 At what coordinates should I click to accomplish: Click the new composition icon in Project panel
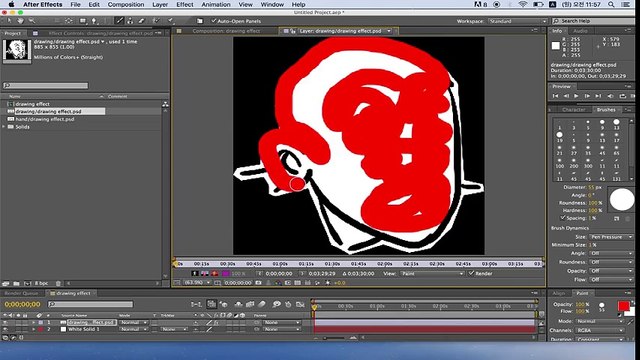pos(27,283)
